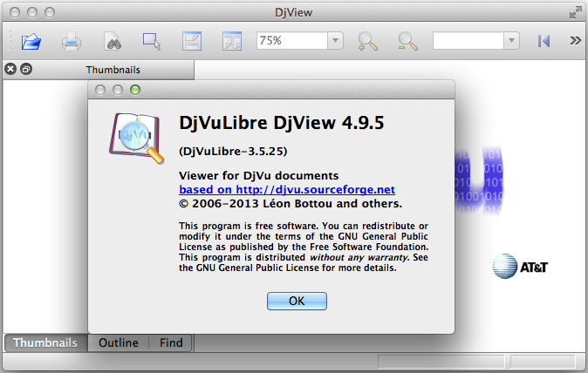The width and height of the screenshot is (588, 373).
Task: Open the page selector dropdown arrow
Action: point(511,40)
